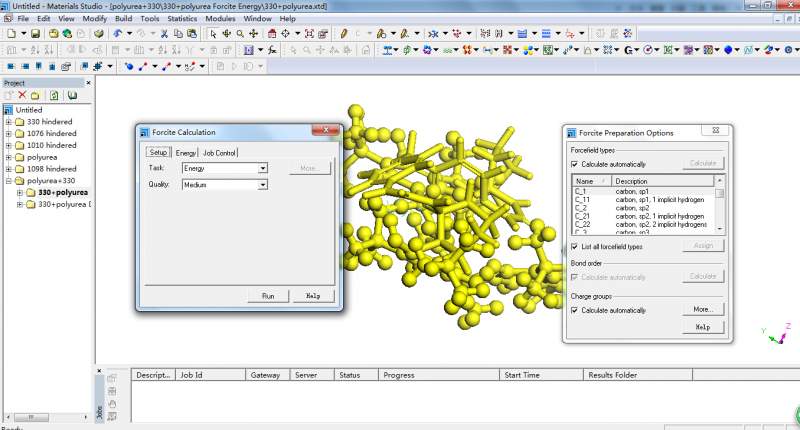This screenshot has height=430, width=800.
Task: Click Assign button for forcefield types
Action: click(703, 245)
